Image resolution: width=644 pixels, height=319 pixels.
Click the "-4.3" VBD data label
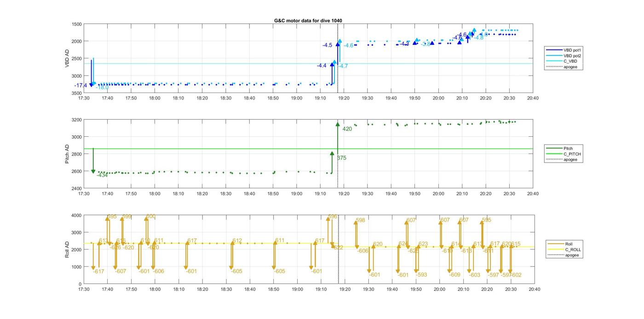point(404,44)
